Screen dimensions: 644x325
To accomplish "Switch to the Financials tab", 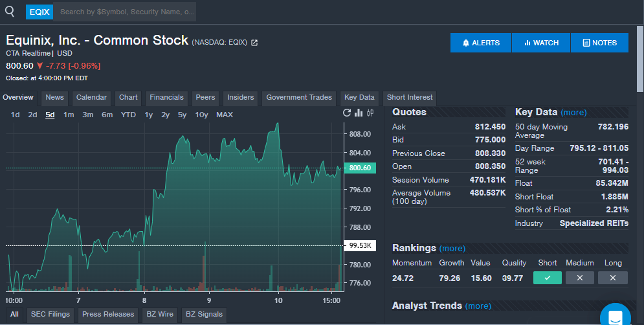I will pos(166,98).
